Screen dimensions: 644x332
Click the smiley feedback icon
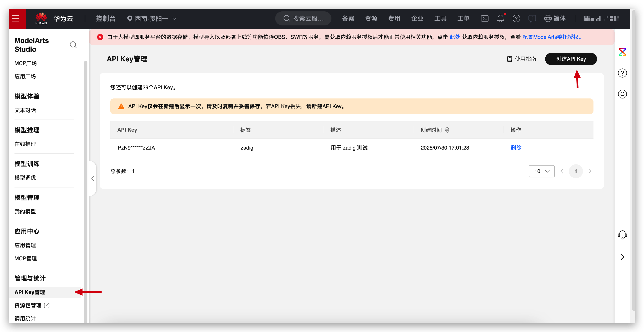click(622, 94)
